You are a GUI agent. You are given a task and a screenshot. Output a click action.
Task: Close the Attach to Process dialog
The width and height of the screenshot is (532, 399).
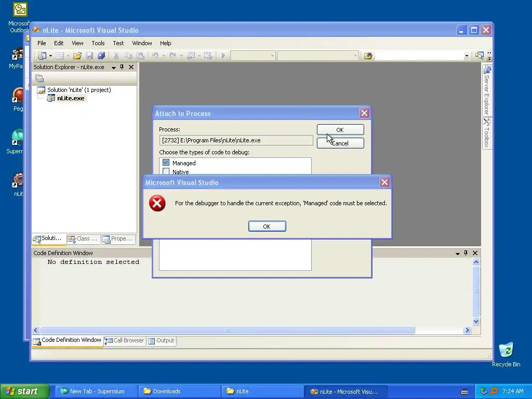364,113
